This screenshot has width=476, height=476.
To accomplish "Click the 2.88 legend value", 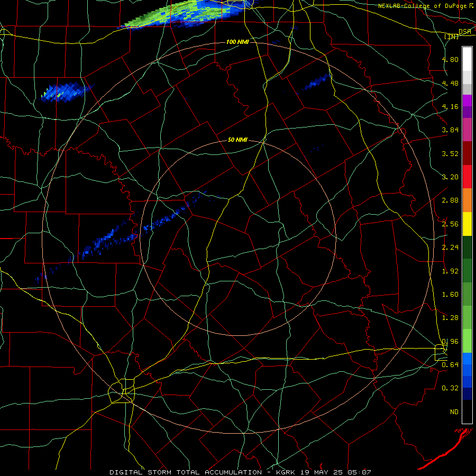I will click(x=450, y=200).
